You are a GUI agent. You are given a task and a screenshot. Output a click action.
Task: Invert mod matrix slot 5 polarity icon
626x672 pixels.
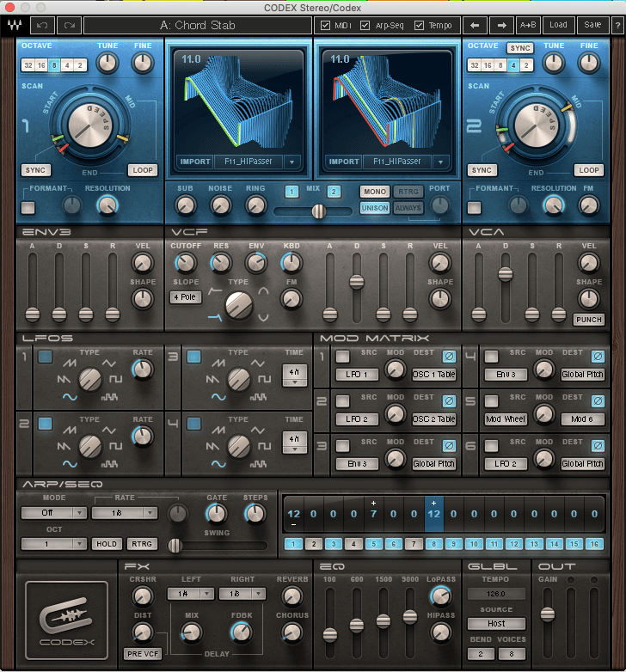pos(598,400)
